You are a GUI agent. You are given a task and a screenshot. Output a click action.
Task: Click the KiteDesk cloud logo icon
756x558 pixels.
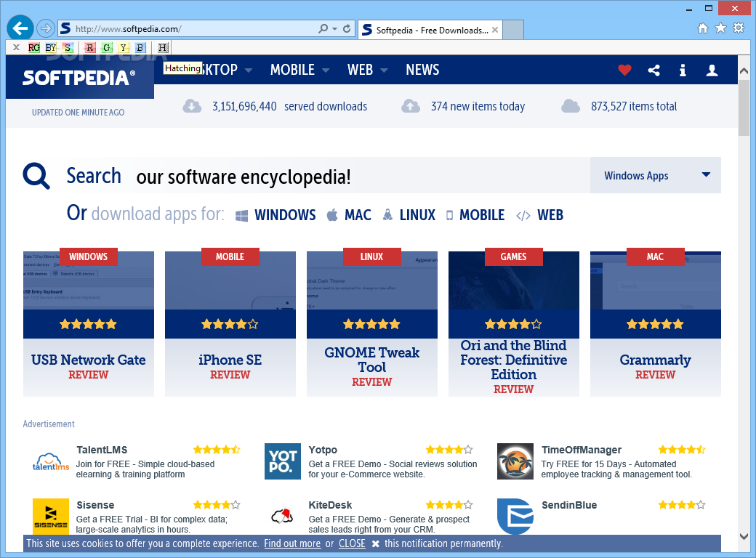283,516
